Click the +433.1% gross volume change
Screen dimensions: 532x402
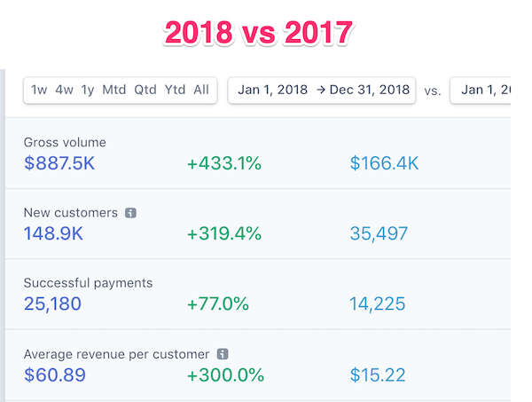click(x=223, y=163)
